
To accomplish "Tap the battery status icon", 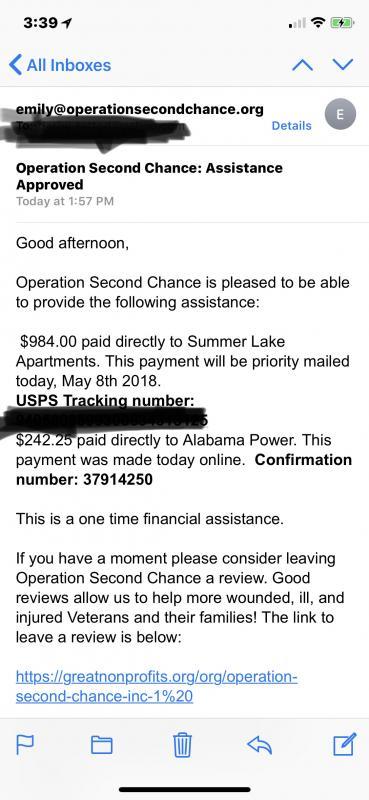I will point(342,23).
